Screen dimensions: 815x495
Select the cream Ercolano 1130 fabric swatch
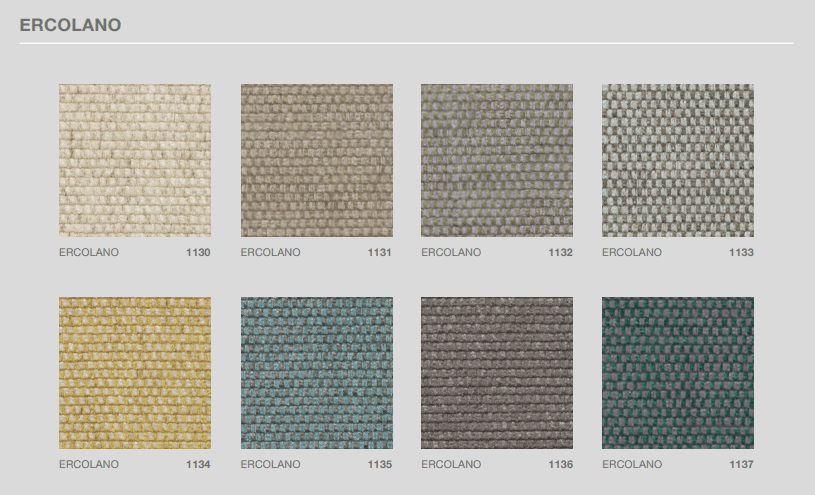click(x=135, y=161)
